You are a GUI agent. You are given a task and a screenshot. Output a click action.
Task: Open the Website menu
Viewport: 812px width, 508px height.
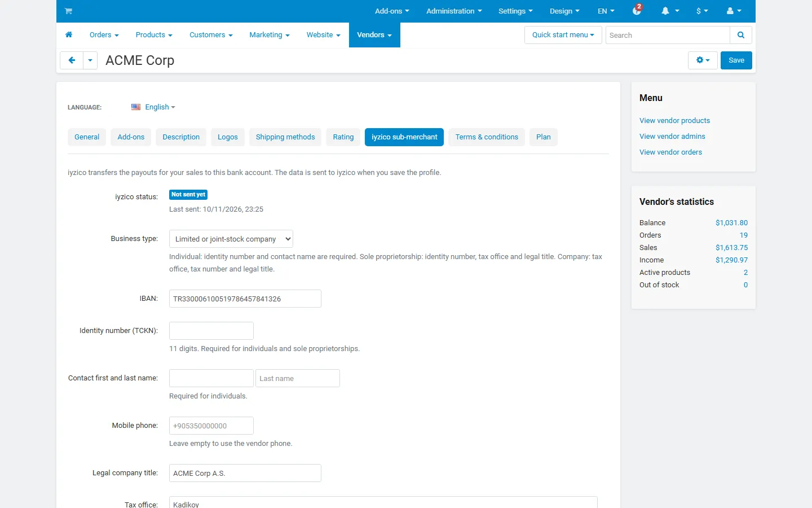pos(324,35)
